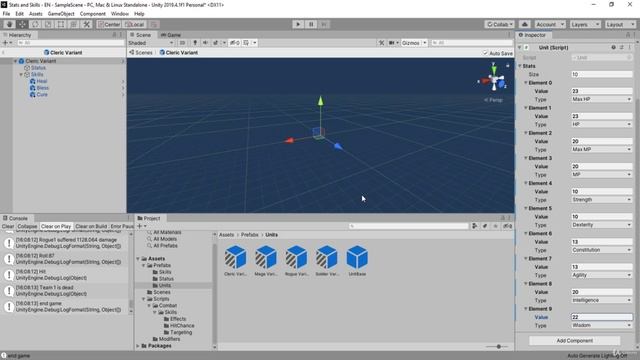
Task: Collapse the Stats foldout in Inspector
Action: [x=520, y=66]
